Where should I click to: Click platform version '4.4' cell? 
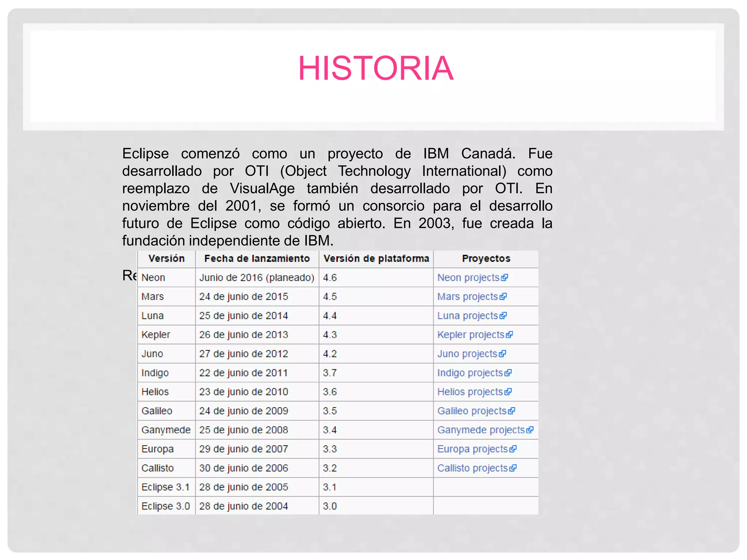coord(376,316)
